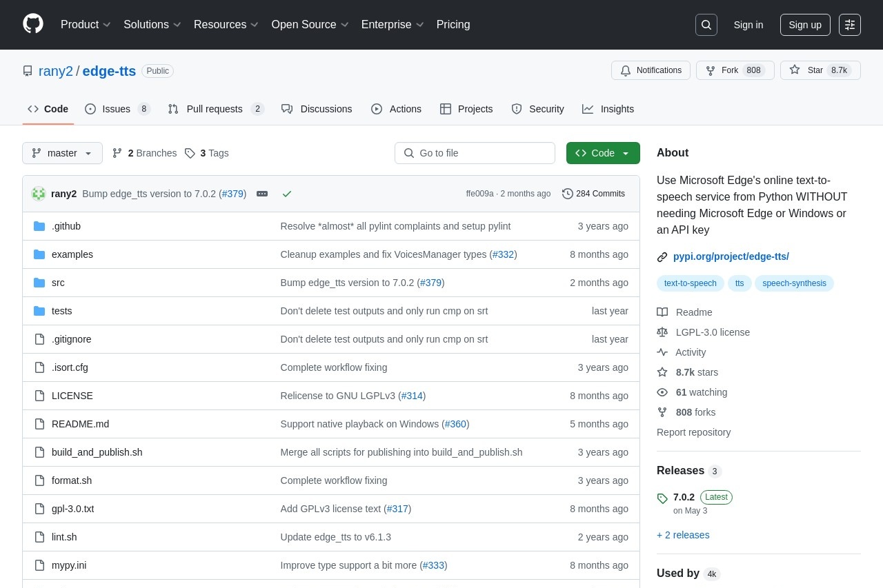The width and height of the screenshot is (883, 588).
Task: View 8.7k stars in About
Action: [688, 372]
